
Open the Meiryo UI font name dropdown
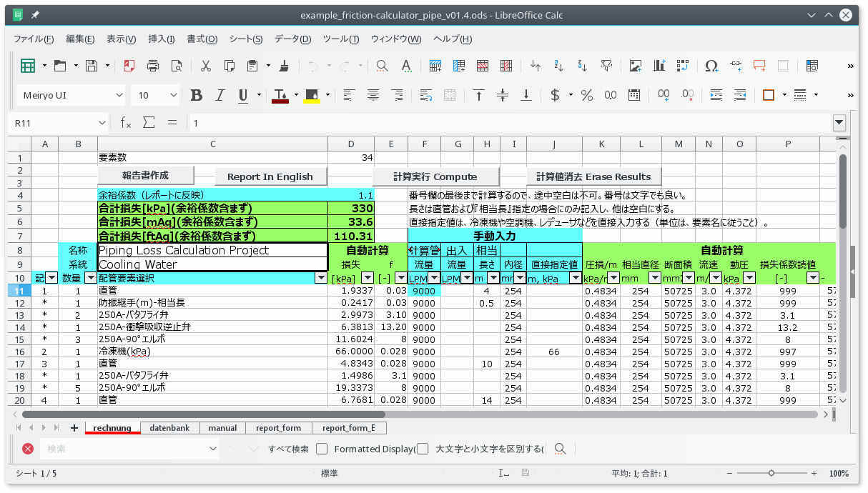pos(119,95)
